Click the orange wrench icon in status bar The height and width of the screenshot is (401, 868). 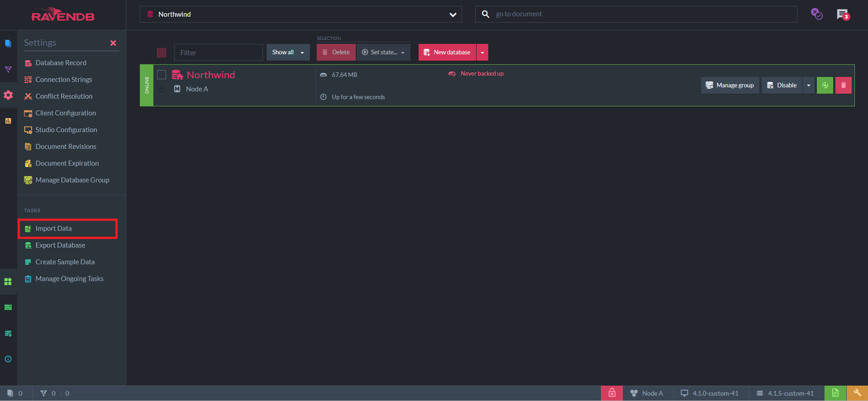[857, 393]
